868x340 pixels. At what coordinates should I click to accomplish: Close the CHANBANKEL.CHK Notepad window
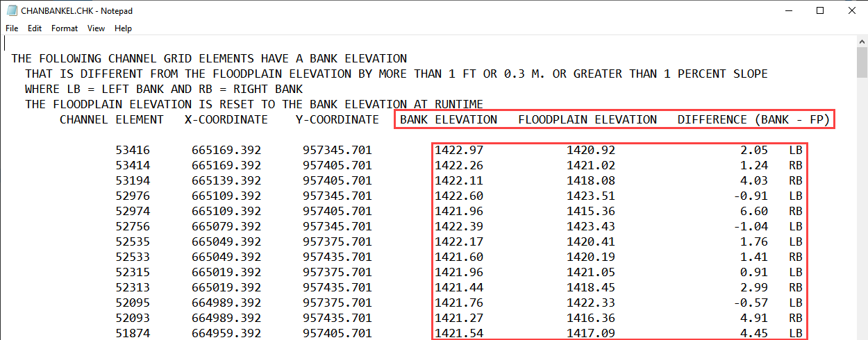852,11
